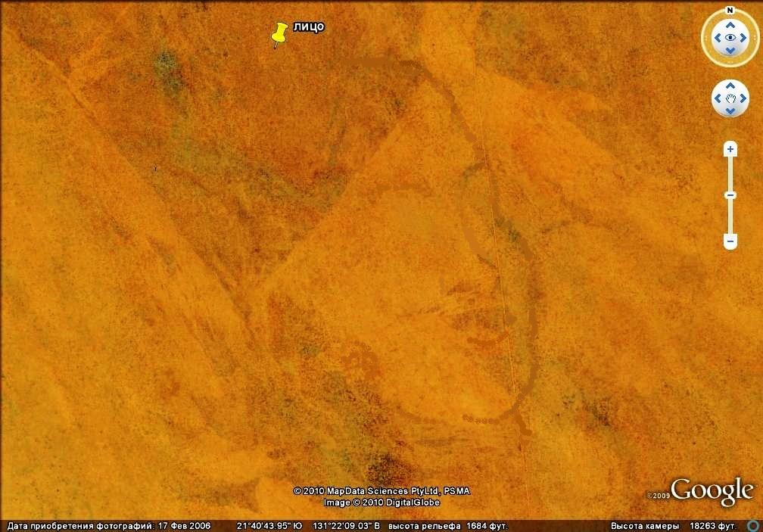Click the camera altitude 'Высота камеры' readout

pos(674,526)
